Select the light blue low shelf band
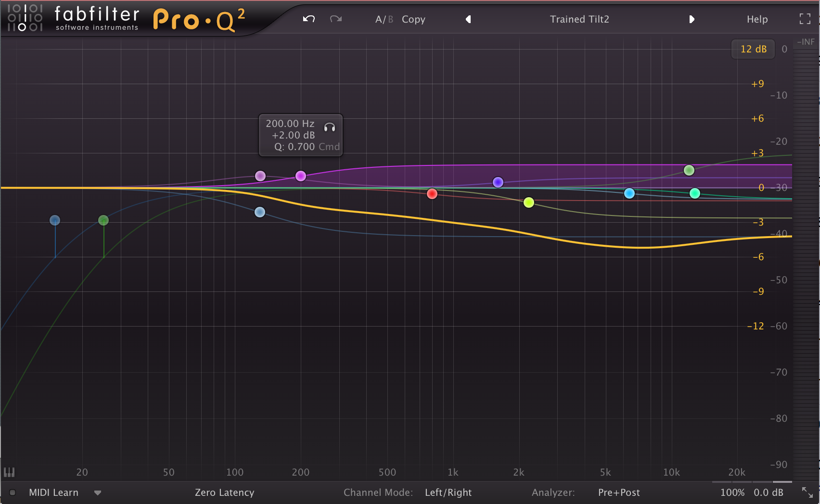The height and width of the screenshot is (504, 820). [x=260, y=212]
